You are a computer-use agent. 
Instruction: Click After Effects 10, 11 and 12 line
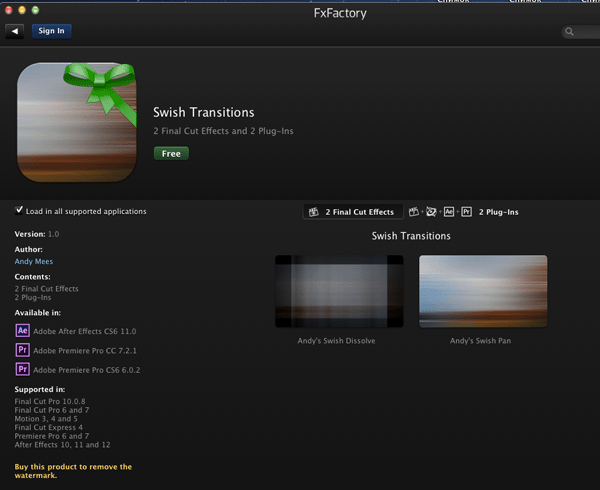(x=62, y=445)
